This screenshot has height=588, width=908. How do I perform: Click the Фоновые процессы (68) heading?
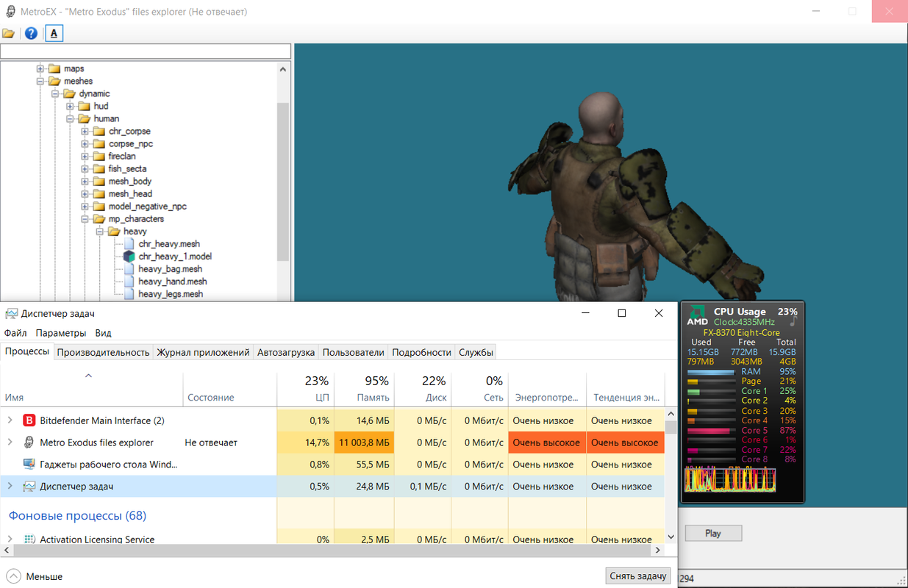click(77, 516)
